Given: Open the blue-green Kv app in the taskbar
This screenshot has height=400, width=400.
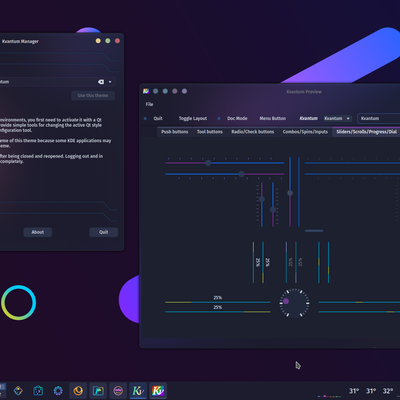Looking at the screenshot, I should click(138, 390).
